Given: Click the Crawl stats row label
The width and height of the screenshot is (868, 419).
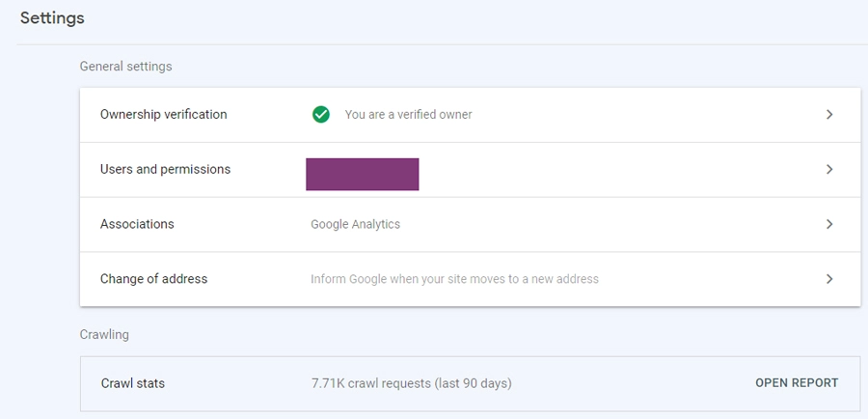Looking at the screenshot, I should 133,383.
